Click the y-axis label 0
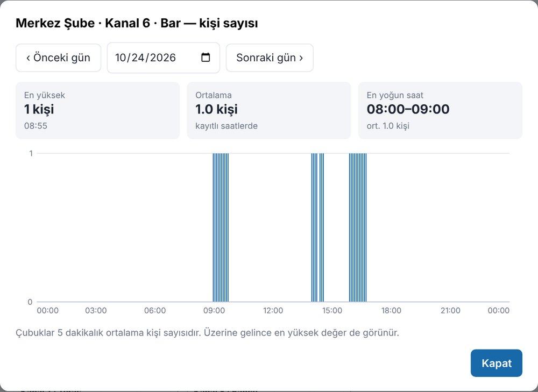The width and height of the screenshot is (538, 392). pyautogui.click(x=30, y=302)
